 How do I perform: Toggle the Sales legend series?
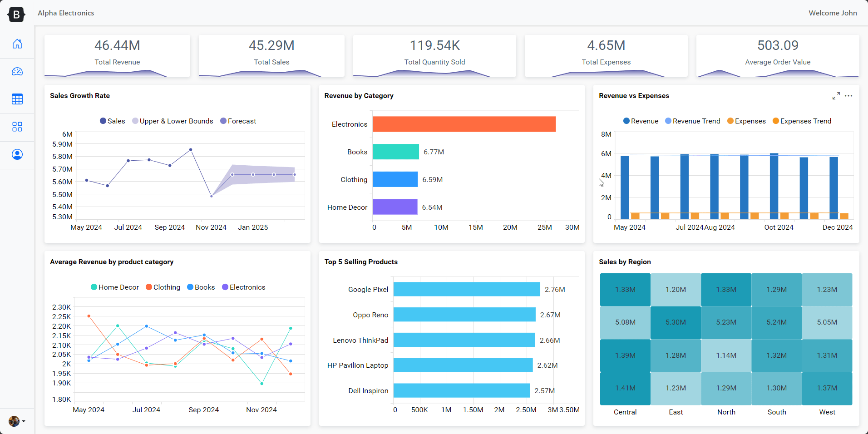113,121
